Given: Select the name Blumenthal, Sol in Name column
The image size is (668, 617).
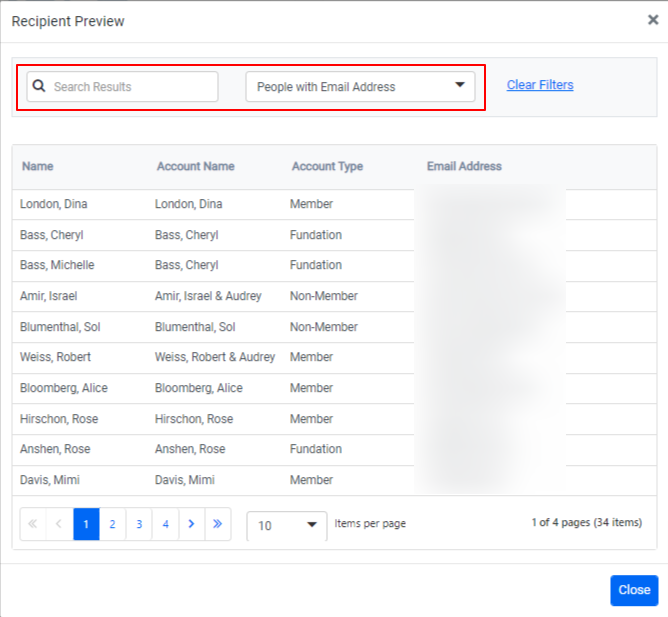Looking at the screenshot, I should click(60, 327).
